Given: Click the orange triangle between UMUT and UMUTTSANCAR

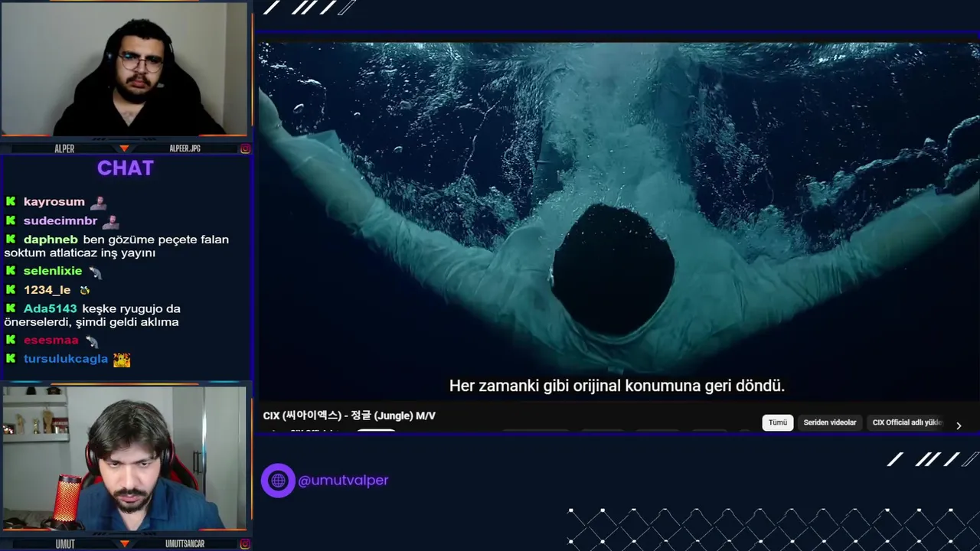Looking at the screenshot, I should point(124,544).
